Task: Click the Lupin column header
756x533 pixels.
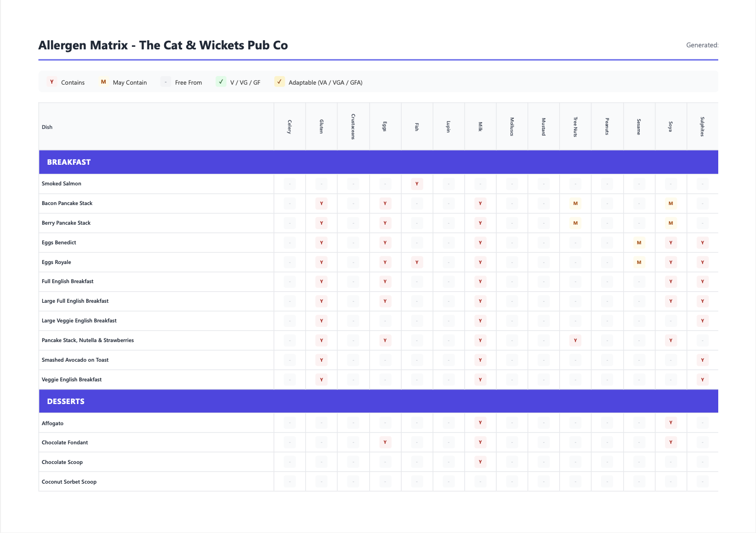Action: [448, 127]
